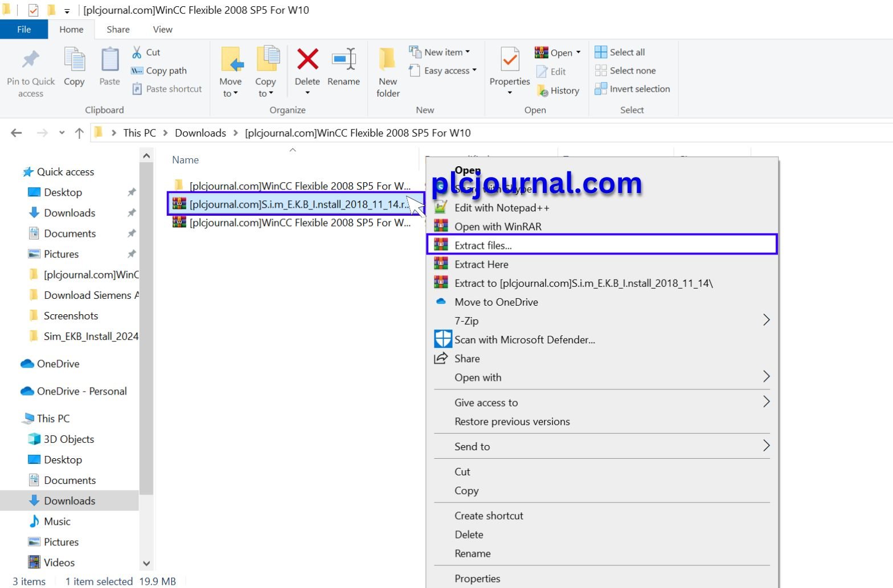Click the Paste ribbon icon
The height and width of the screenshot is (588, 893).
pos(109,60)
